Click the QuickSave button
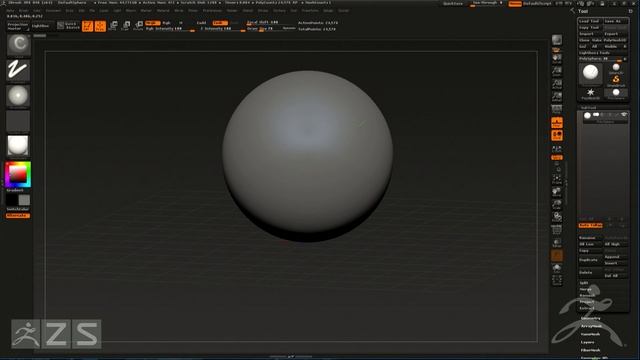Viewport: 640px width, 360px height. [x=454, y=4]
